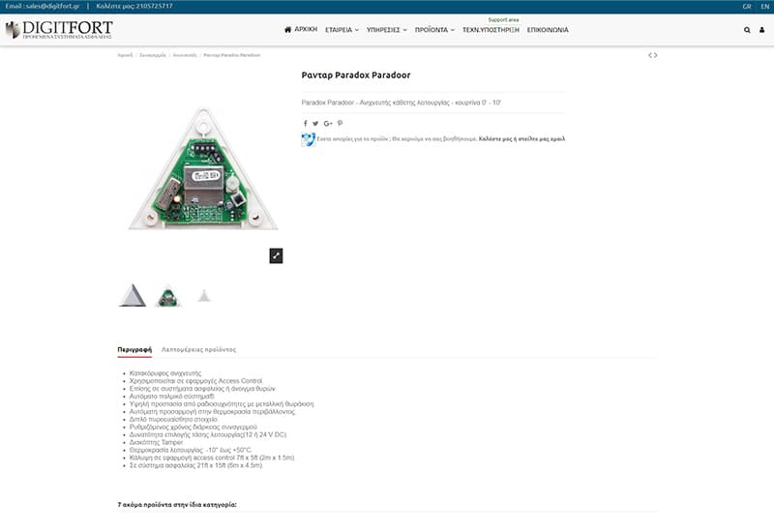Click the 'Ρανταρ Paradox Paradoor' title
Screen dimensions: 774x532
point(356,75)
